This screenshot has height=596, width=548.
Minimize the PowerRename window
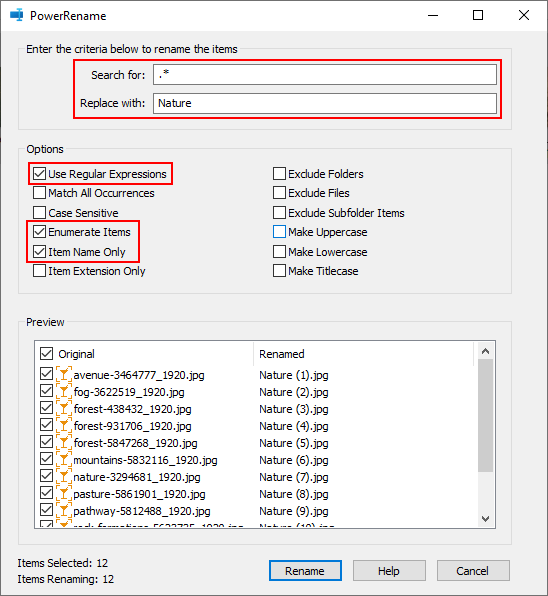tap(433, 15)
